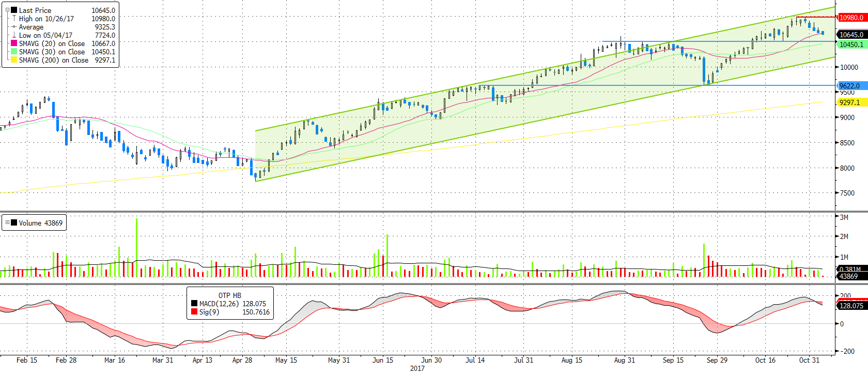Select the yellow 9297.1 axis label
Screen dimensions: 868x374
coord(849,102)
